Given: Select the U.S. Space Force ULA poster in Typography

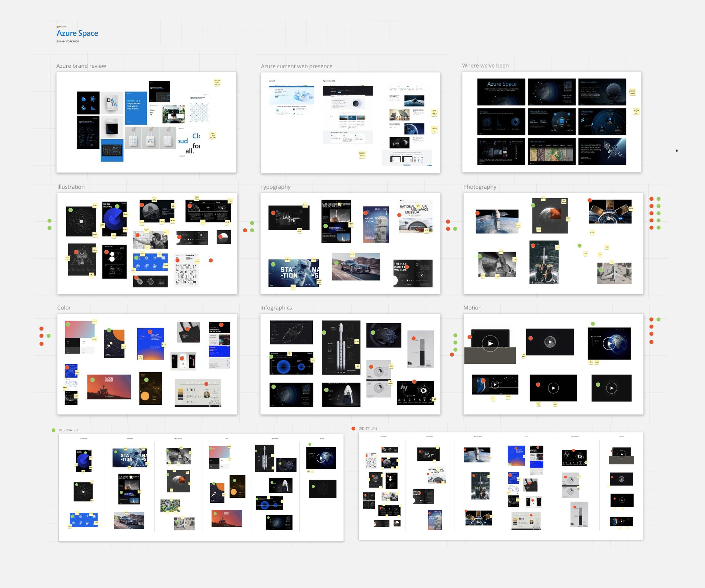Looking at the screenshot, I should point(336,221).
